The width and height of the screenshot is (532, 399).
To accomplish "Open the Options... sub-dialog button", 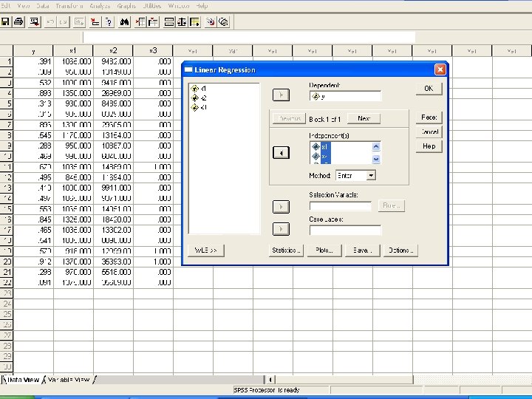I will [400, 250].
